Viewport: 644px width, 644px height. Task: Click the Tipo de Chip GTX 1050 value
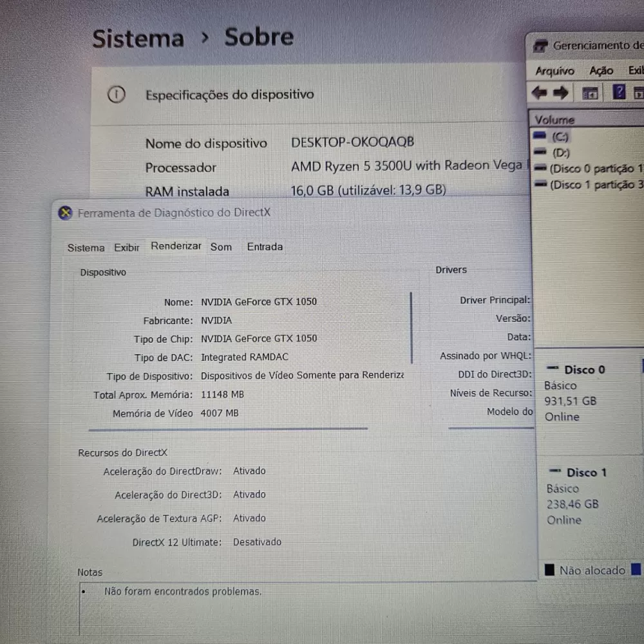(x=259, y=339)
